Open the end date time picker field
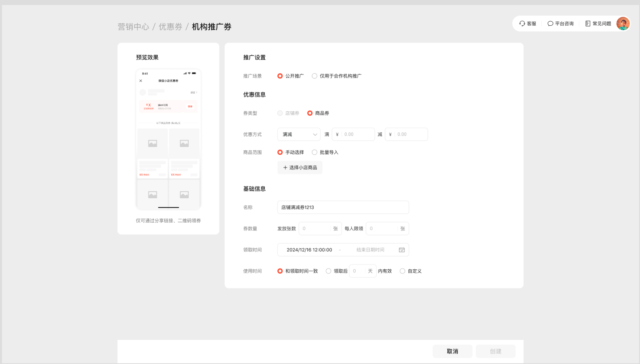The height and width of the screenshot is (364, 640). (x=370, y=250)
